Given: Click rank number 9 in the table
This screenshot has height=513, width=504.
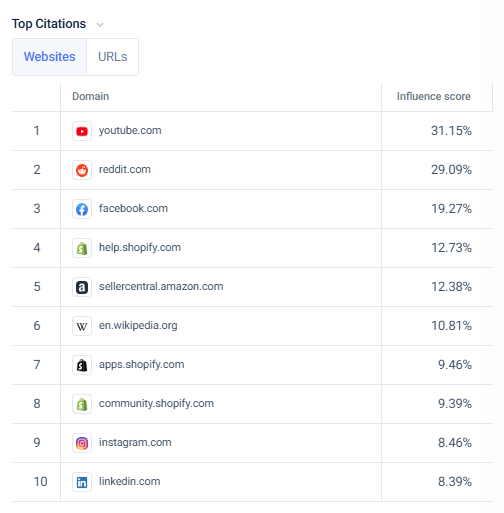Looking at the screenshot, I should [x=37, y=443].
